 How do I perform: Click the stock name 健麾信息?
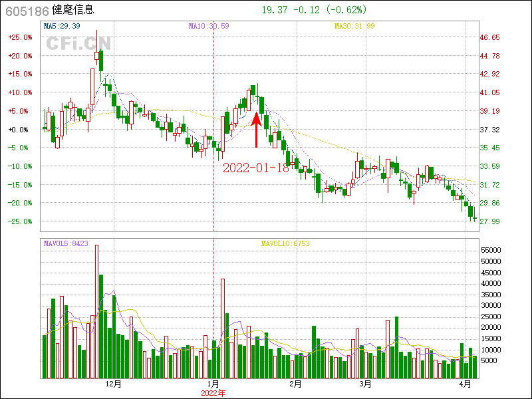[x=74, y=11]
